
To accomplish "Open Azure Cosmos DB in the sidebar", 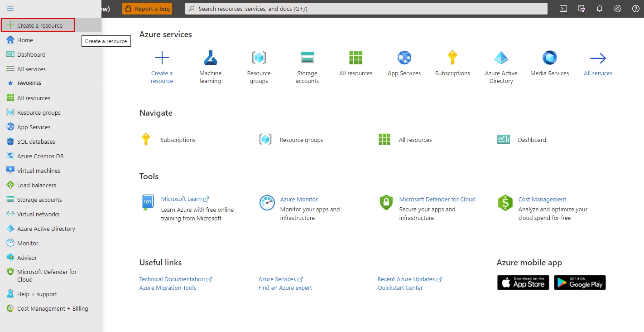I will [x=51, y=156].
